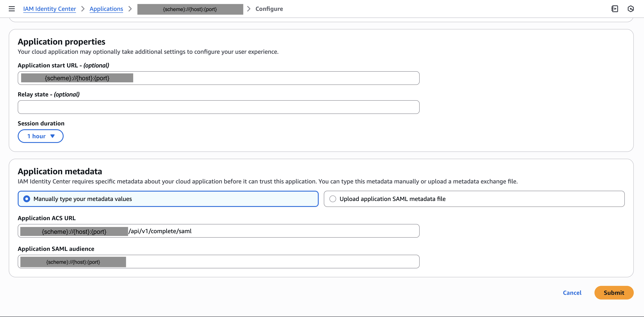The image size is (644, 317).
Task: Open the Session duration 1 hour dropdown
Action: point(41,136)
